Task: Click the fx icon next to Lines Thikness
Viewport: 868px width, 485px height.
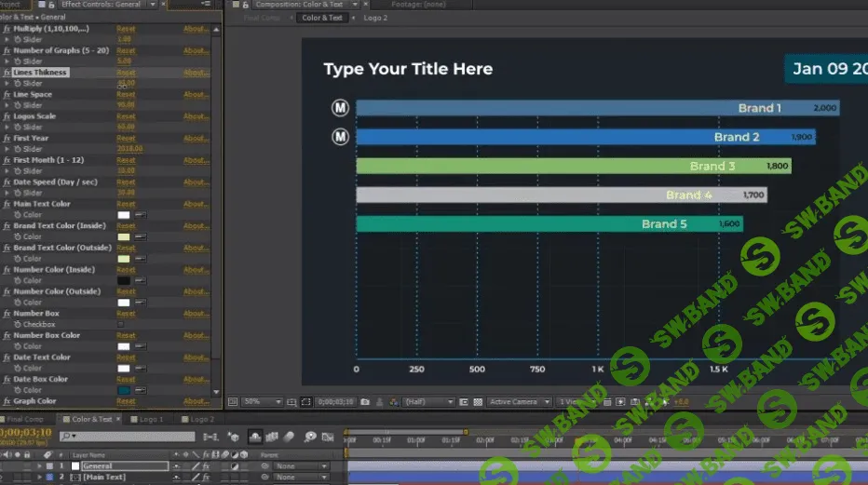Action: pos(7,73)
